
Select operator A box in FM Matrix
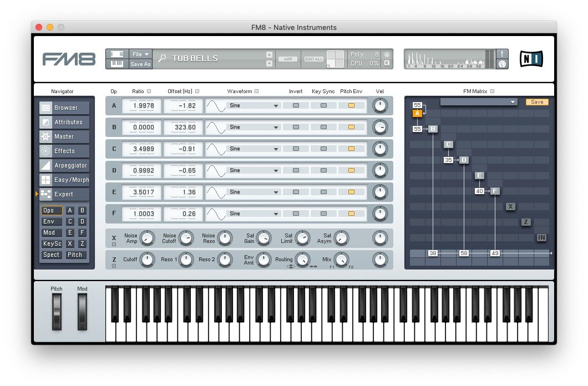(417, 113)
